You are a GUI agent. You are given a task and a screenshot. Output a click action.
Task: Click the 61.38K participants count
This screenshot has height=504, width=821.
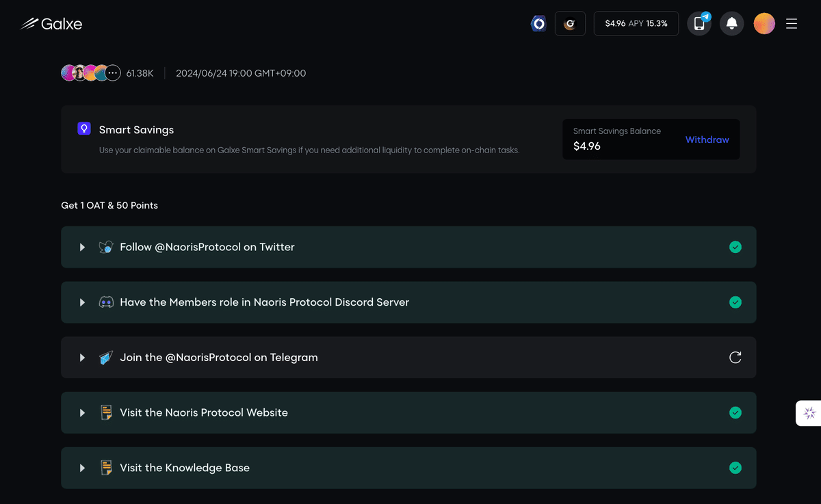click(140, 73)
